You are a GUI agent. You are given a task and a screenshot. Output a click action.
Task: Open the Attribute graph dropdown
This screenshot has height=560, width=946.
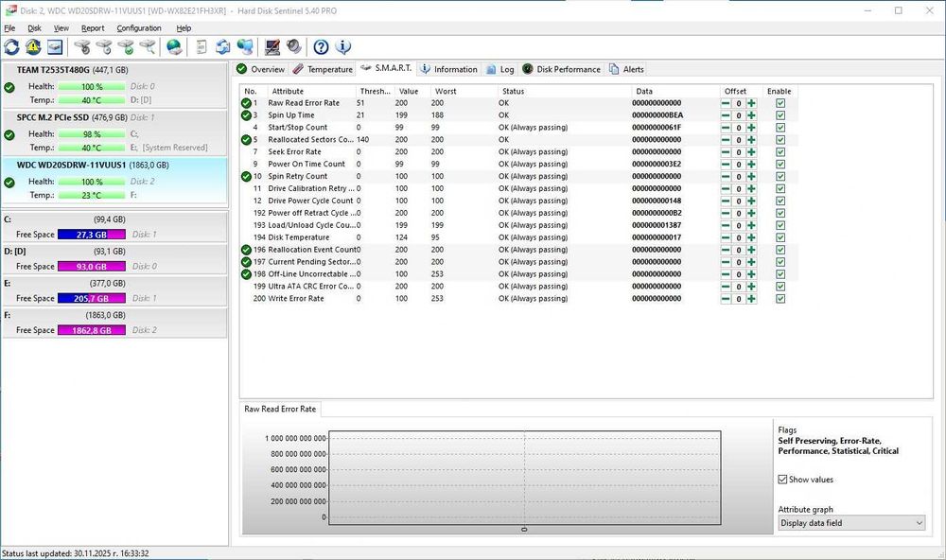(x=851, y=523)
